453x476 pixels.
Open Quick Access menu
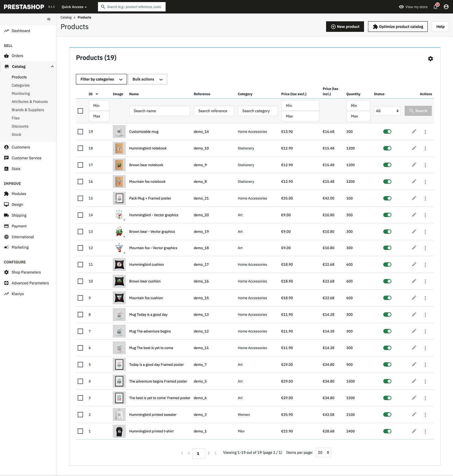[x=74, y=7]
